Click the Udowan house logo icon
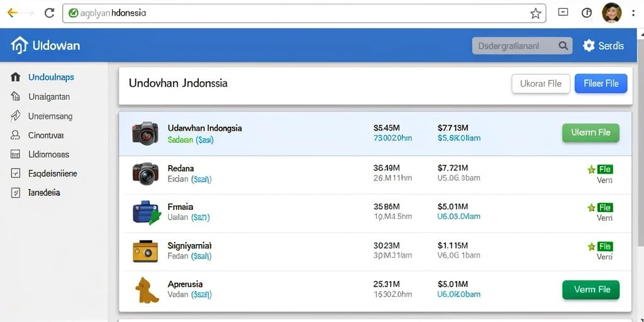The width and height of the screenshot is (644, 322). [19, 45]
